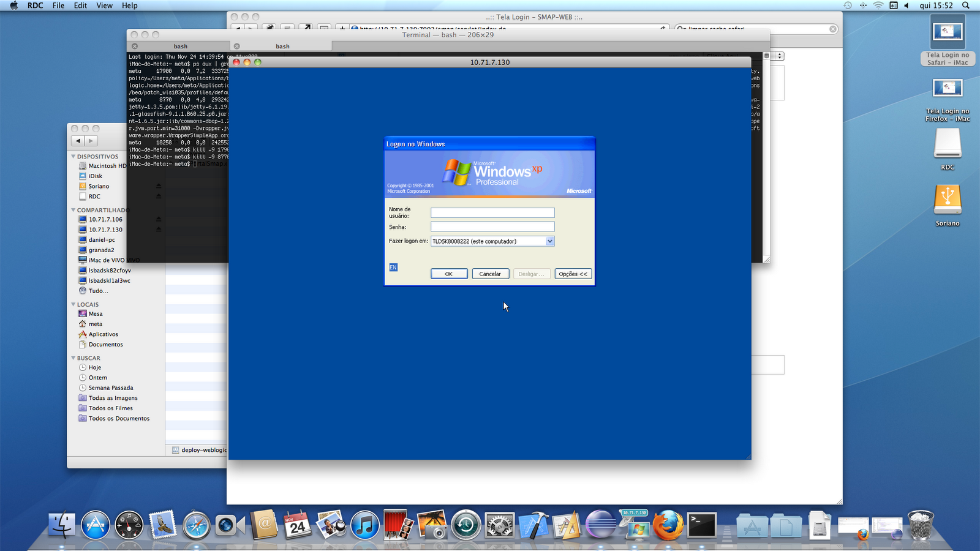Image resolution: width=980 pixels, height=551 pixels.
Task: Select the Hoje search item in Finder sidebar
Action: pos(94,367)
